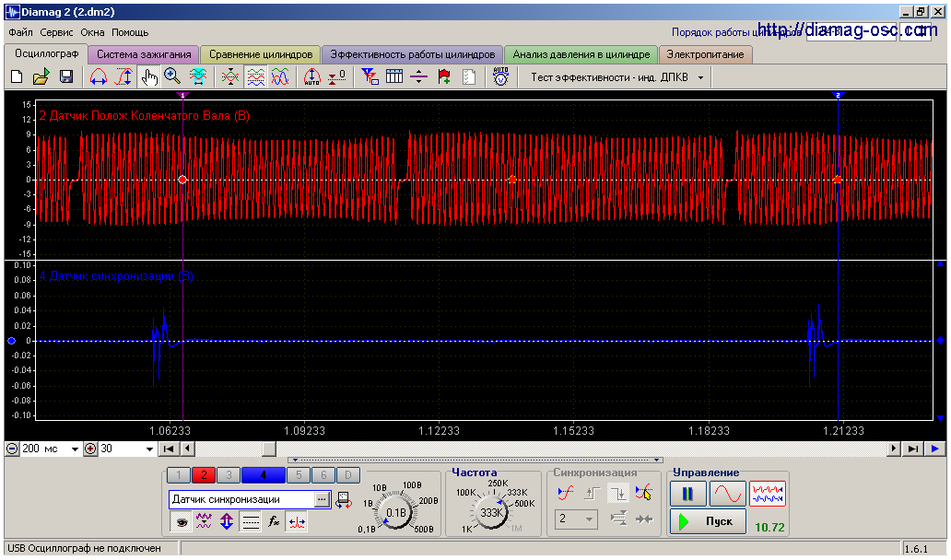Jump to the end of the recording
The height and width of the screenshot is (560, 951).
pyautogui.click(x=912, y=449)
